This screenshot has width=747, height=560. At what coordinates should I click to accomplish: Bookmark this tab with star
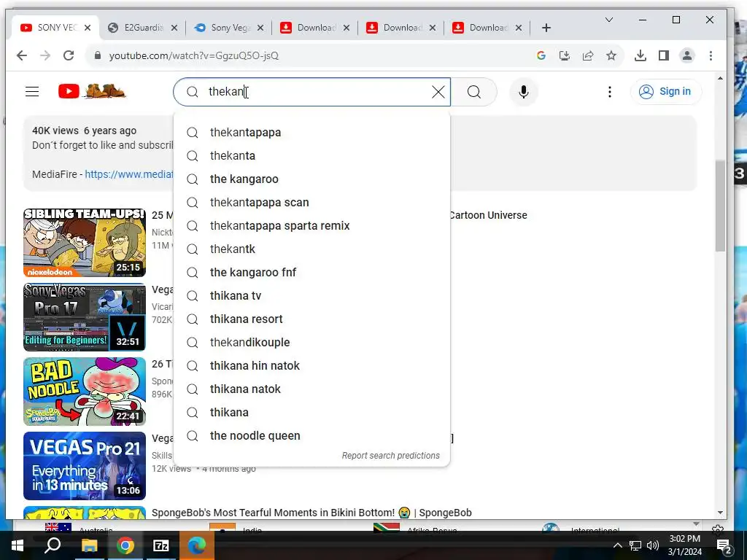[x=611, y=55]
